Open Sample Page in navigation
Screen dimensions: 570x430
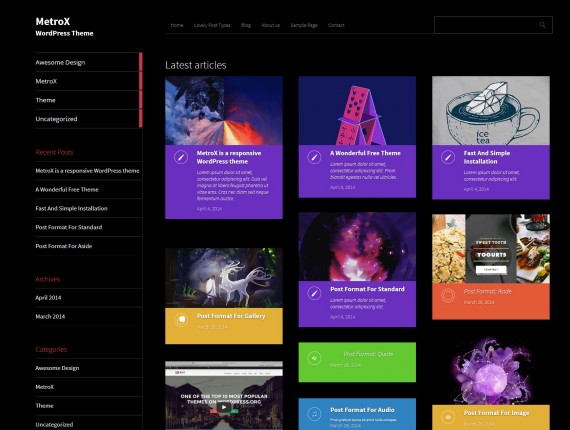point(304,25)
